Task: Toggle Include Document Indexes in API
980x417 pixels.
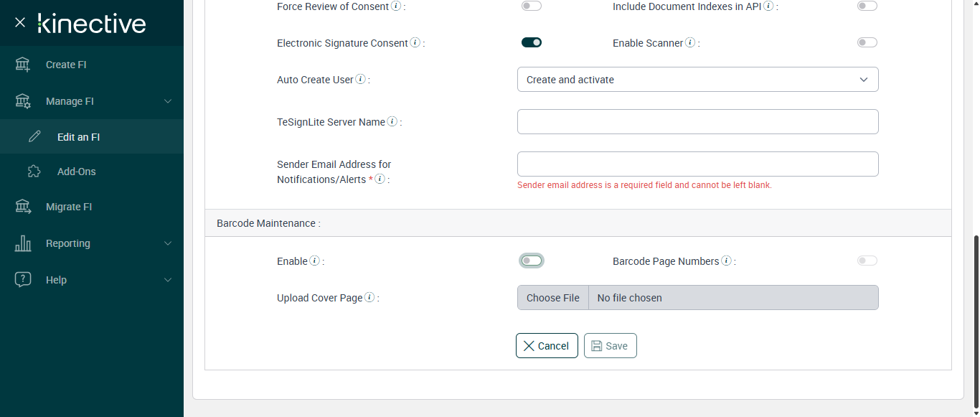Action: (x=867, y=6)
